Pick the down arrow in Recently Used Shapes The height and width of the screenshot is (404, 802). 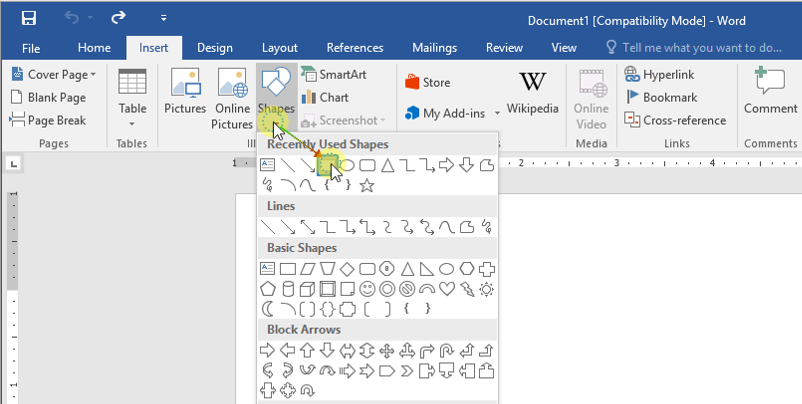pos(466,165)
